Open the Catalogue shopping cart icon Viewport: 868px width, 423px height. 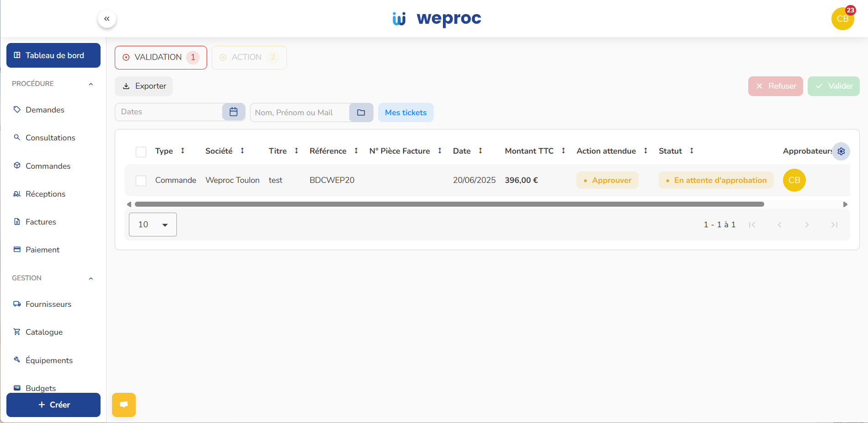17,332
